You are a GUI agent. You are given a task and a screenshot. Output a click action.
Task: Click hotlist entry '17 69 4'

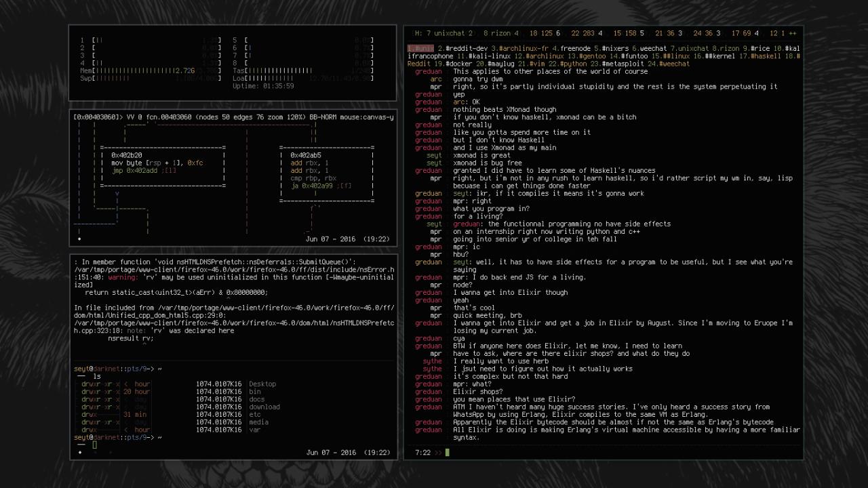(746, 33)
